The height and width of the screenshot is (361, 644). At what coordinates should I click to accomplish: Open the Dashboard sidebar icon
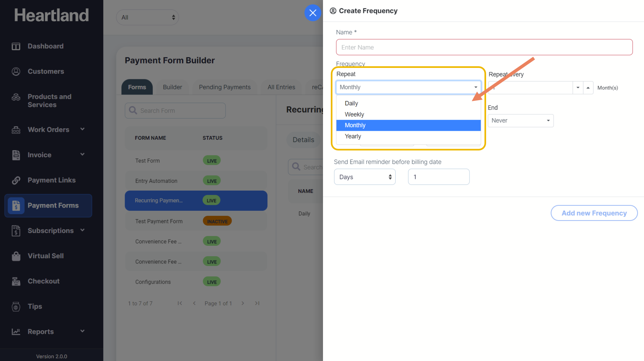tap(16, 46)
